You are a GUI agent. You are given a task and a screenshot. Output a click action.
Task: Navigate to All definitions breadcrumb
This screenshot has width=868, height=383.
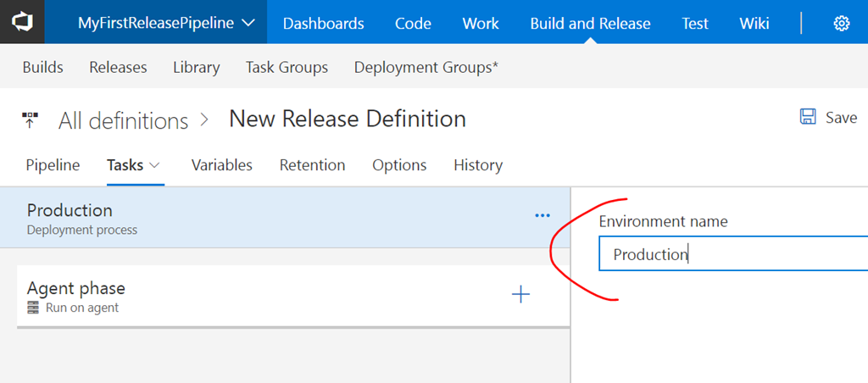[123, 120]
